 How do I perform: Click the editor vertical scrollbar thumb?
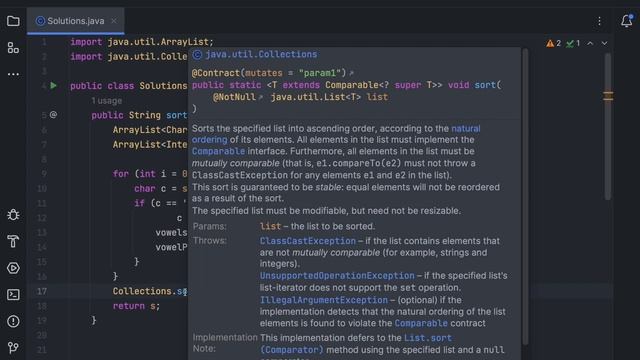(608, 127)
